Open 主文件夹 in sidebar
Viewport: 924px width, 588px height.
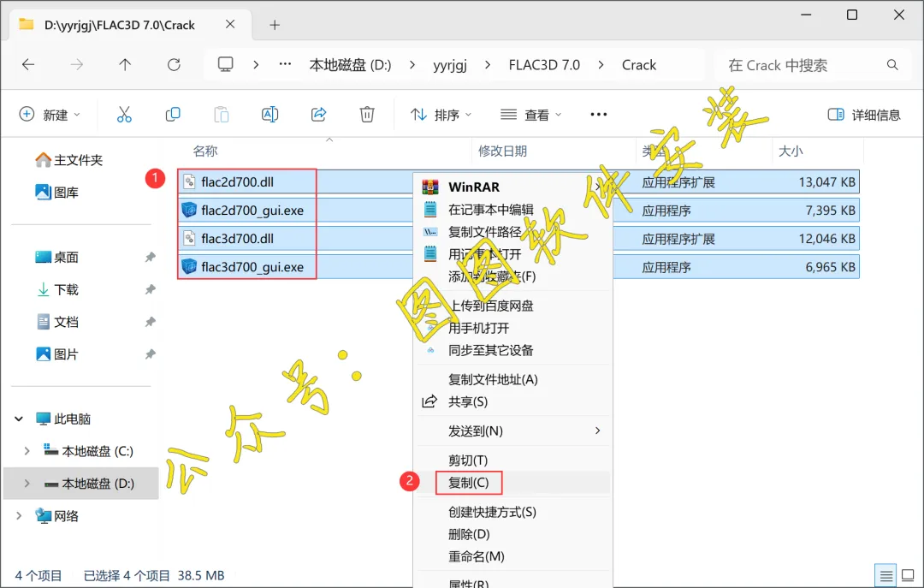coord(69,160)
